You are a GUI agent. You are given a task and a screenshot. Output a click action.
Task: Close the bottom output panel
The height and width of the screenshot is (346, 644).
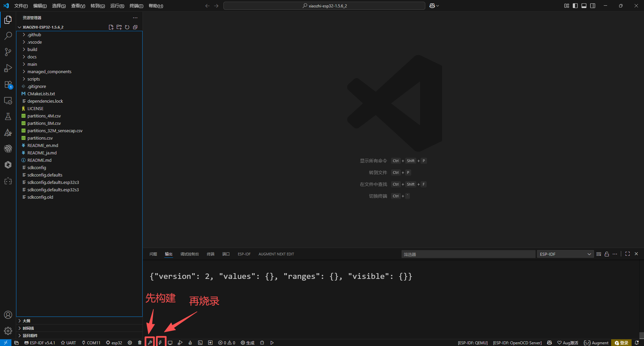click(636, 254)
